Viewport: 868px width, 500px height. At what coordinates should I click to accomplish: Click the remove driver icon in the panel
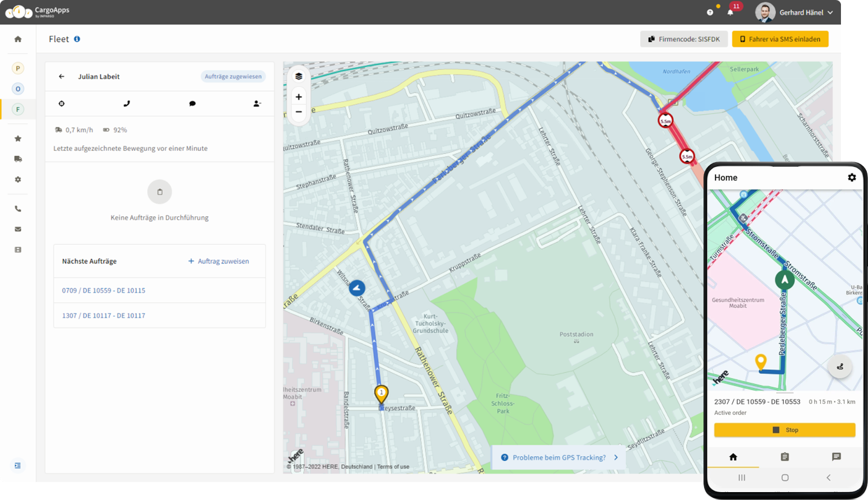[257, 104]
